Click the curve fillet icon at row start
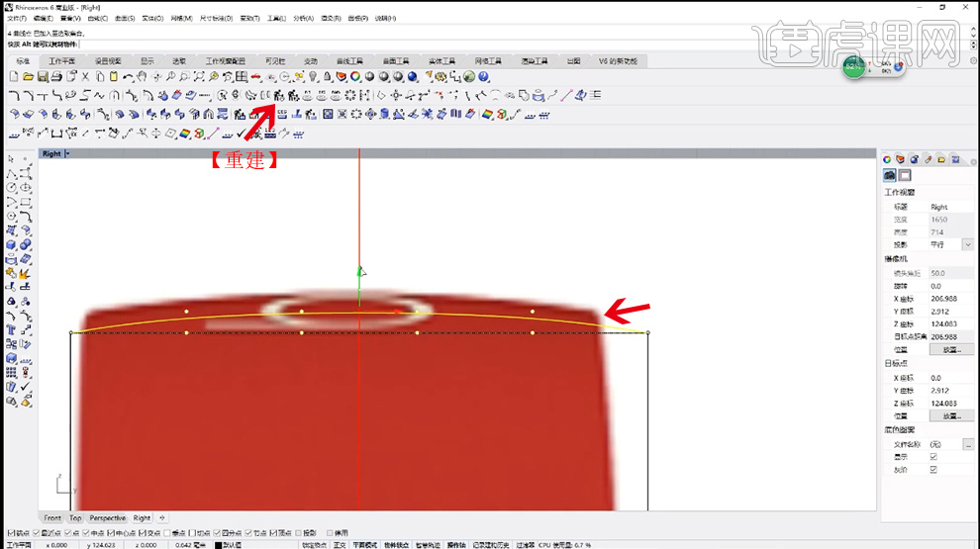 click(14, 96)
